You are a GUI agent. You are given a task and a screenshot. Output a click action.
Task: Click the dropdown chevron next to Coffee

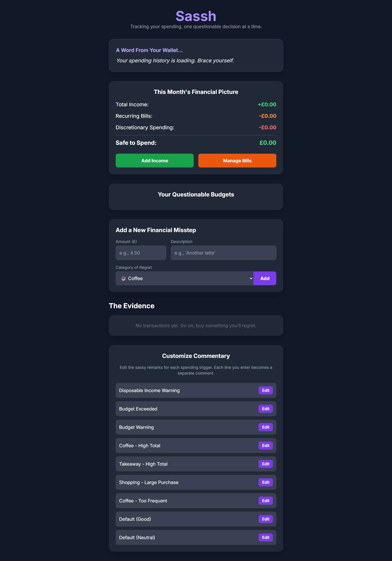[x=251, y=278]
